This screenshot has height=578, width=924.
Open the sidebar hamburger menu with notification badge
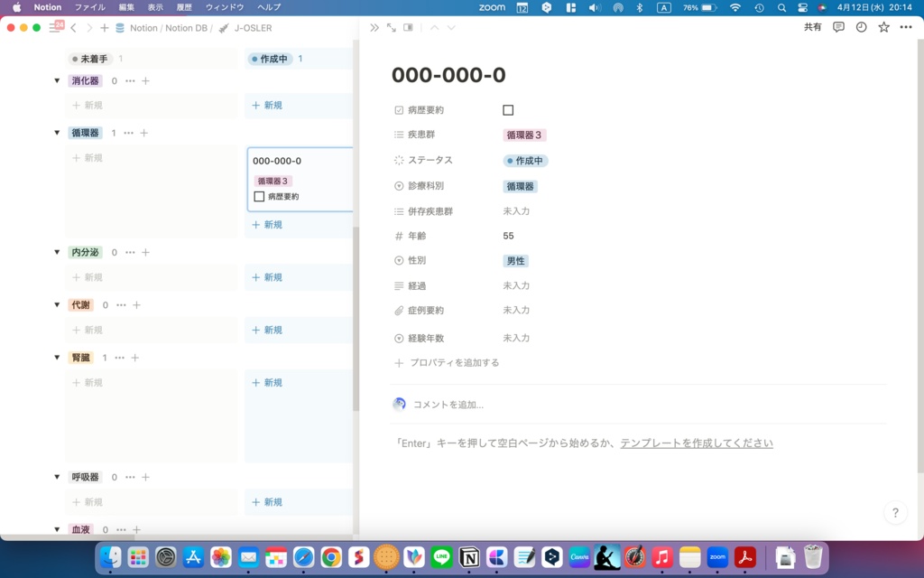coord(55,28)
